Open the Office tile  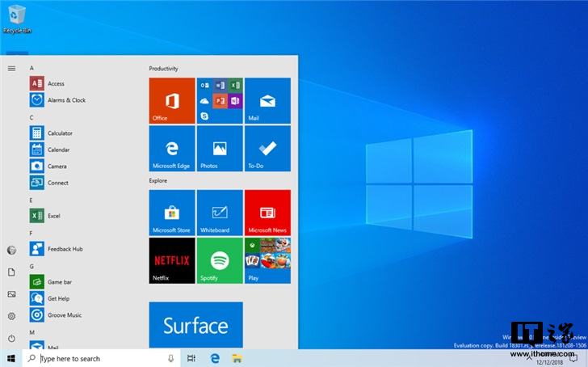pyautogui.click(x=171, y=101)
